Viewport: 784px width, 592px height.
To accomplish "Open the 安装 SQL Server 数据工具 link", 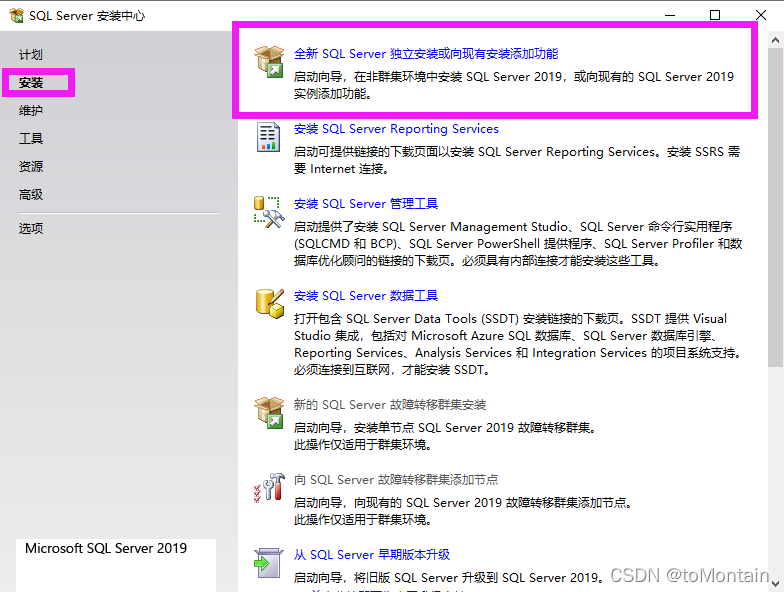I will coord(366,296).
